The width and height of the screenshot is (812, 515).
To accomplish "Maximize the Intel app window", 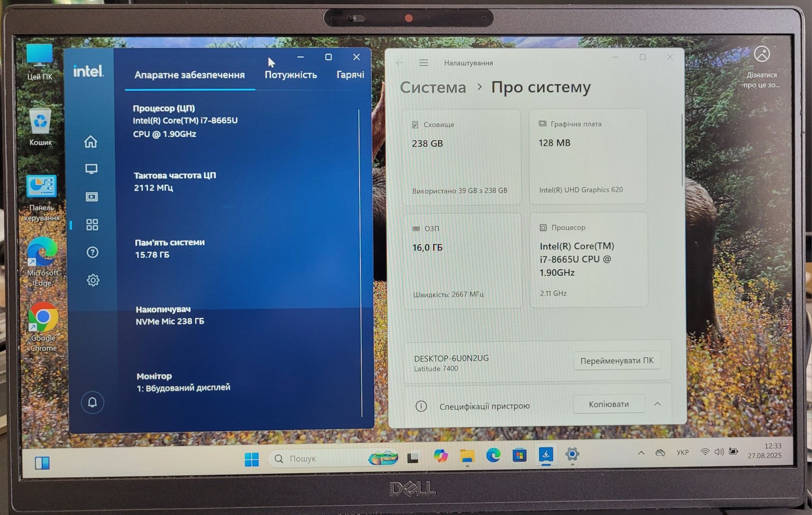I will 328,57.
